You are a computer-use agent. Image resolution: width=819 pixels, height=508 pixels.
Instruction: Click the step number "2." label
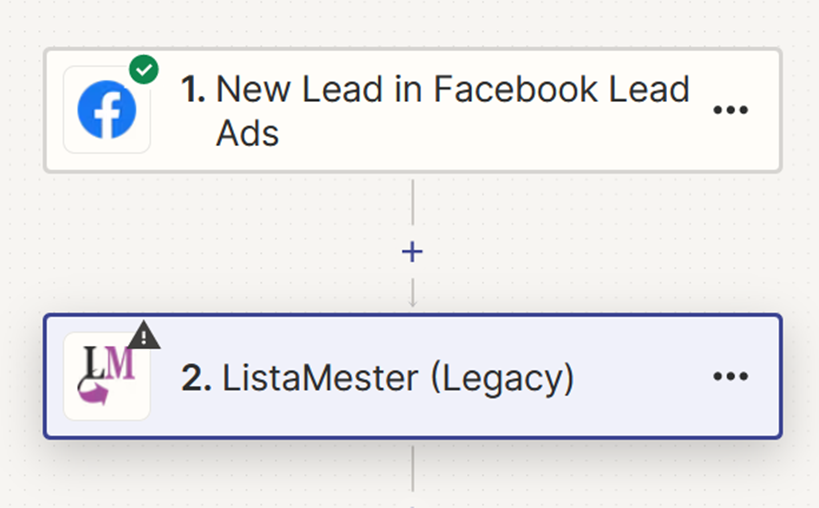pyautogui.click(x=196, y=377)
